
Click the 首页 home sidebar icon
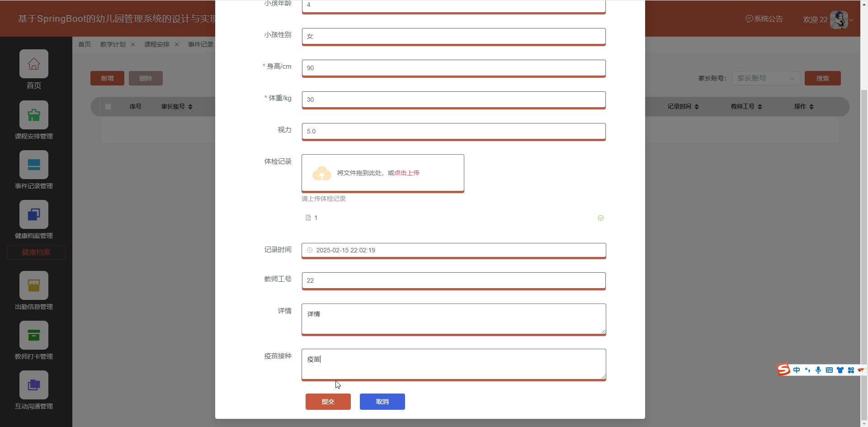click(34, 64)
